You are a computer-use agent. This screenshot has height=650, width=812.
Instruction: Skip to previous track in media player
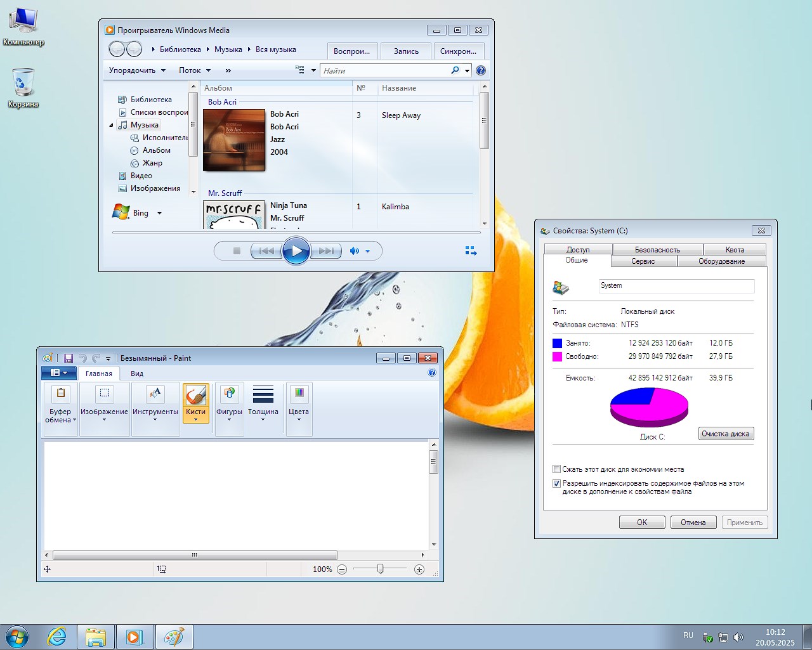266,251
